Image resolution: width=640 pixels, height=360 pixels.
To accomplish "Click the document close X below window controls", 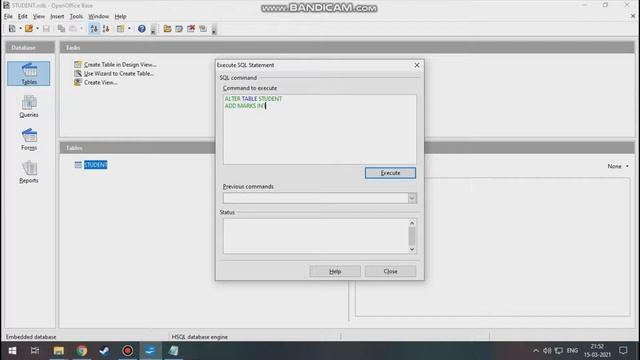I will (x=633, y=16).
